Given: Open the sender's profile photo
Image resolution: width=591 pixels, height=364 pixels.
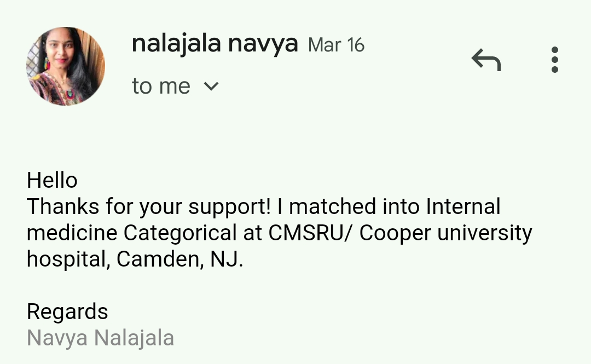Looking at the screenshot, I should click(x=66, y=66).
